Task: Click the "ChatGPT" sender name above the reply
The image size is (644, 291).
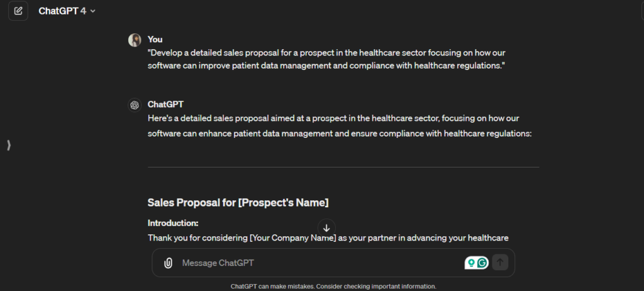Action: pyautogui.click(x=165, y=104)
